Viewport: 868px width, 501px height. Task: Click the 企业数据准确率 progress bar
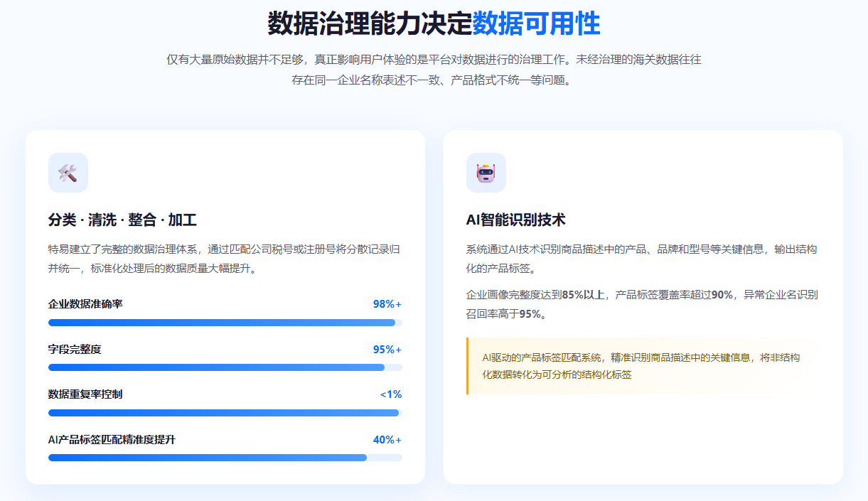pyautogui.click(x=225, y=323)
